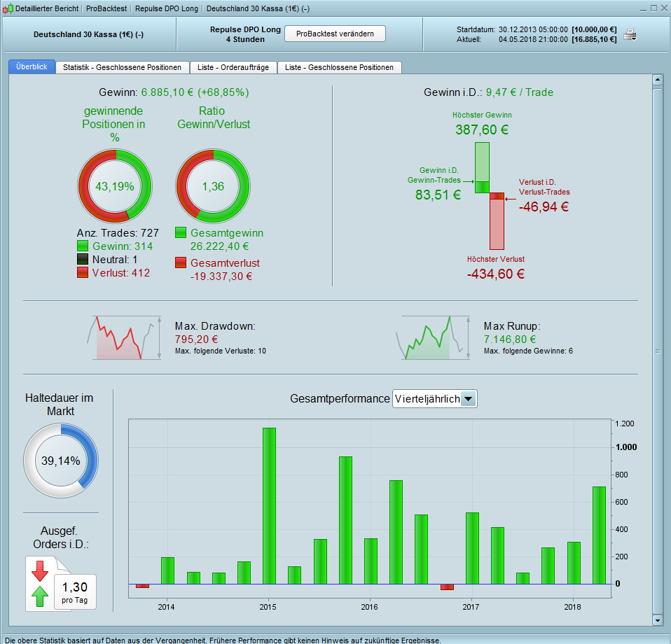Click the printer icon in the header
671x644 pixels.
point(630,34)
